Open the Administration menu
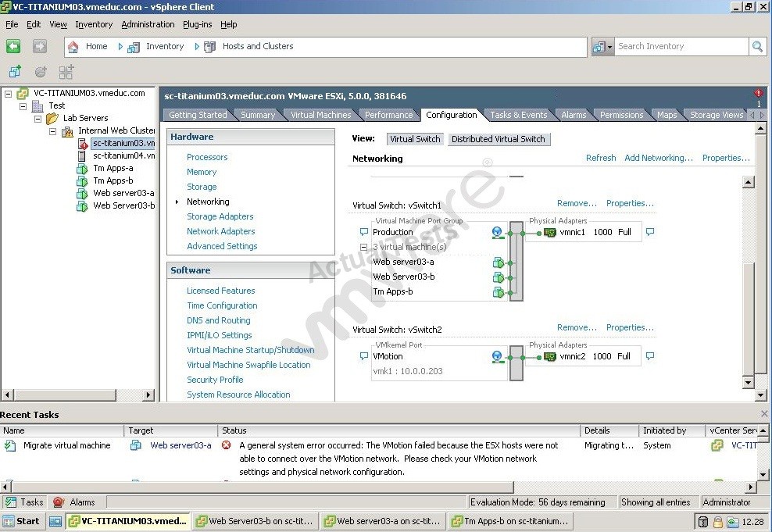 148,24
